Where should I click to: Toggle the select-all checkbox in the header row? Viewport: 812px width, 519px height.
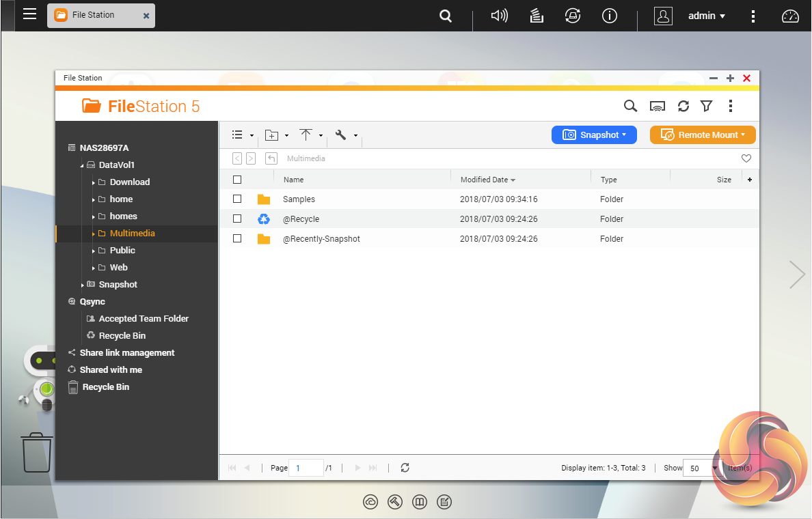[237, 180]
